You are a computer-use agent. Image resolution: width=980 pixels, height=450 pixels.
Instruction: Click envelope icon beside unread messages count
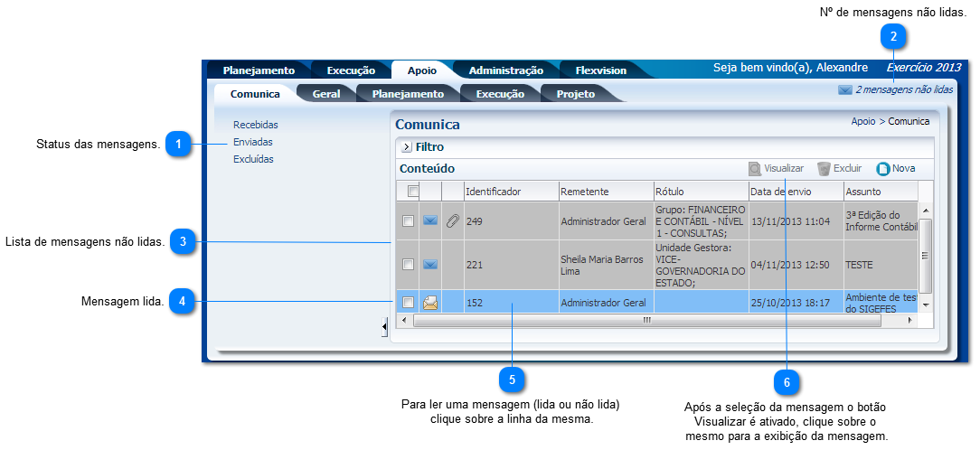[x=845, y=90]
